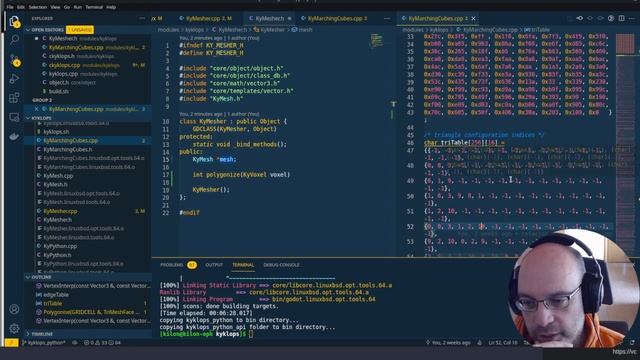Open KyPython.h in the file tree
Viewport: 640px width, 360px height.
coord(57,255)
